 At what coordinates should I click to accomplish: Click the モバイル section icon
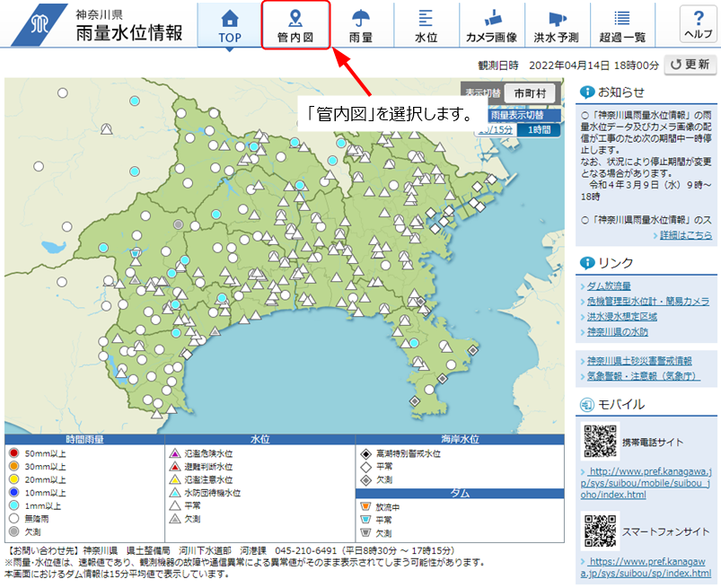587,405
